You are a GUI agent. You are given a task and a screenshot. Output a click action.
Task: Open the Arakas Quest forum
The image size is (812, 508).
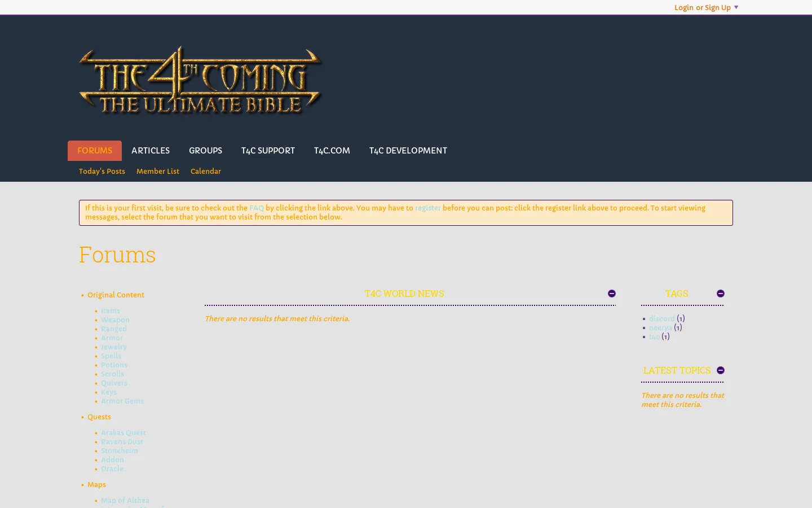point(123,432)
